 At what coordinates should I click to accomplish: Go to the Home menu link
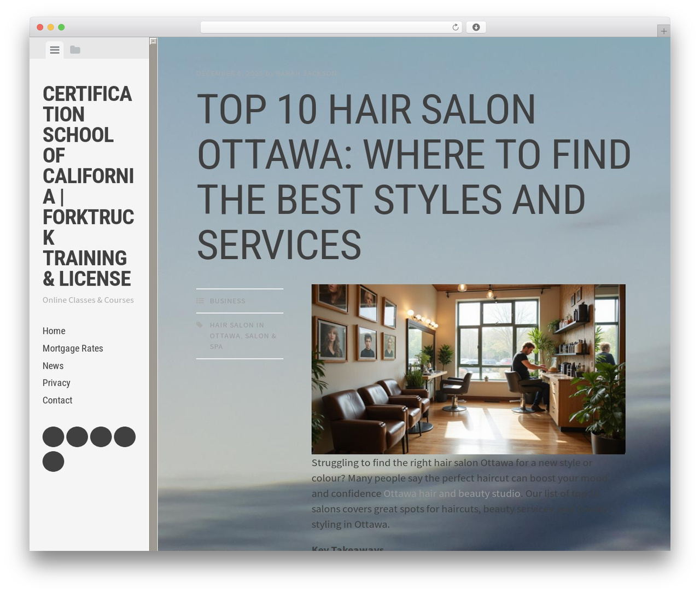[54, 331]
